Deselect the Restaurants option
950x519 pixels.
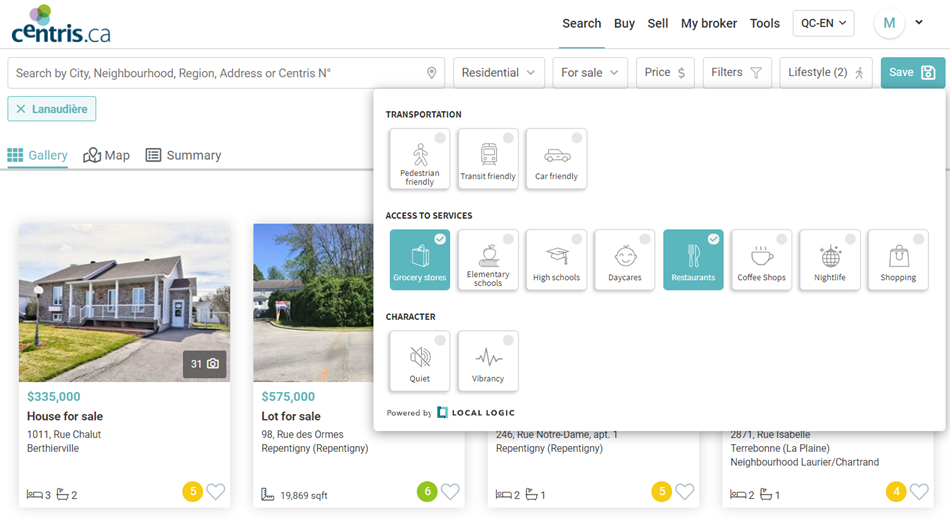tap(693, 260)
